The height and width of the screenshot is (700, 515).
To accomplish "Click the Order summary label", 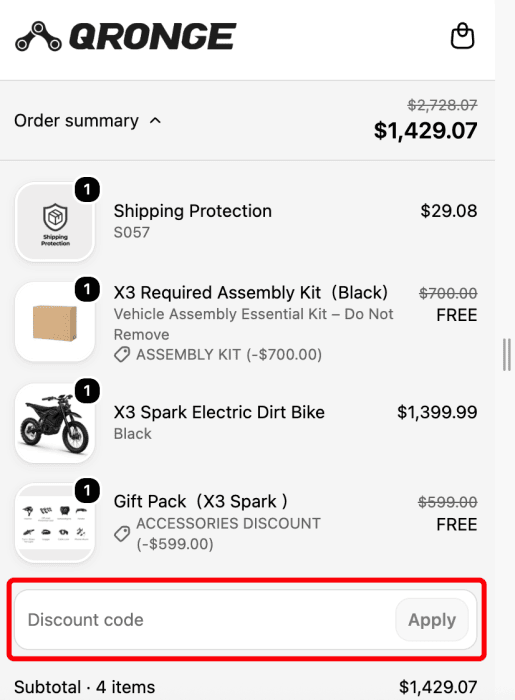I will coord(76,121).
